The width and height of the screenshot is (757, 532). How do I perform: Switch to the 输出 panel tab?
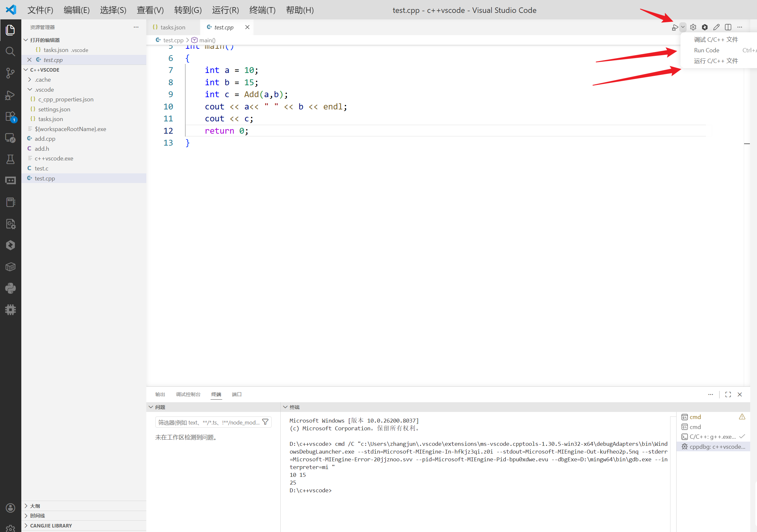click(x=160, y=394)
